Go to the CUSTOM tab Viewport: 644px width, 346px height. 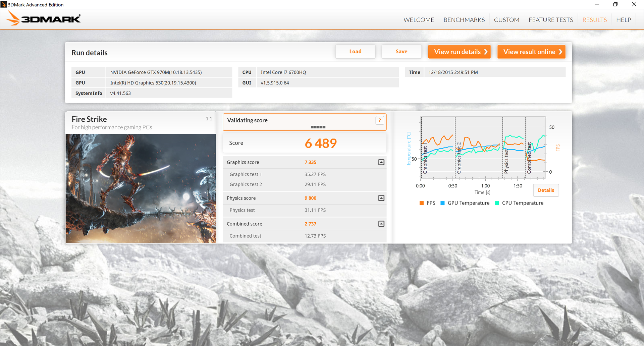click(506, 20)
